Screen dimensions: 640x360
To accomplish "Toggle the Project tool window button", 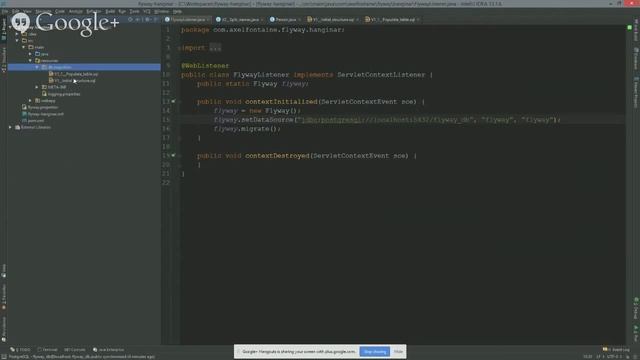I will [x=4, y=30].
